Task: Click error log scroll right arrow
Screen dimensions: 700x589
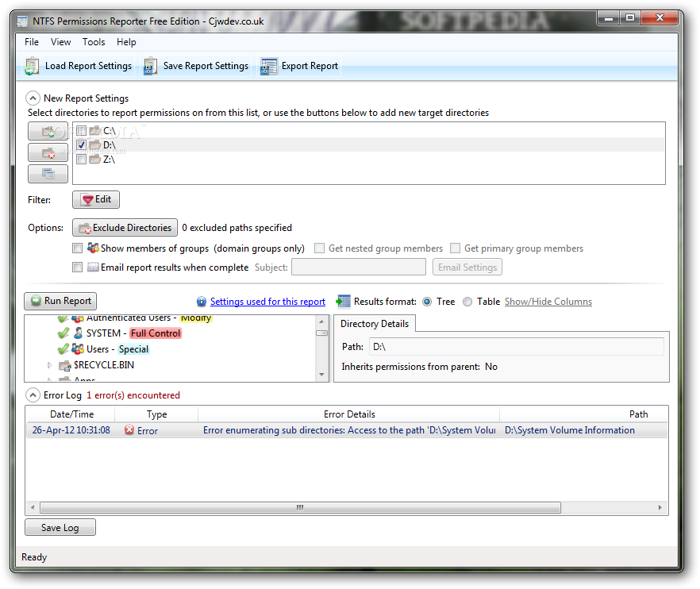Action: (660, 508)
